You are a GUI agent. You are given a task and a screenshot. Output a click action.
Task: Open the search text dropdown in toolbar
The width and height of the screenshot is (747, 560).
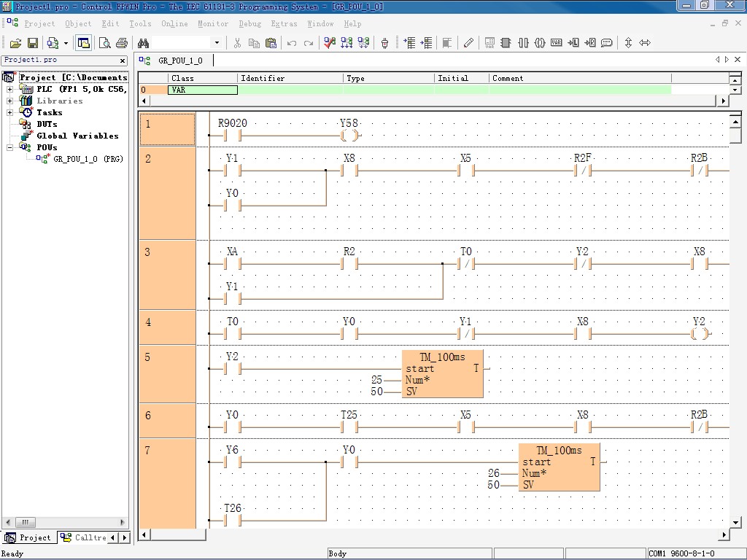[217, 44]
